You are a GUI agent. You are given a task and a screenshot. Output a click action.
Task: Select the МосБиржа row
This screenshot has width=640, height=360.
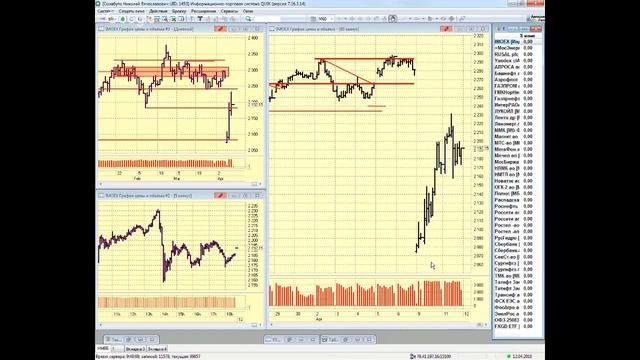[518, 162]
